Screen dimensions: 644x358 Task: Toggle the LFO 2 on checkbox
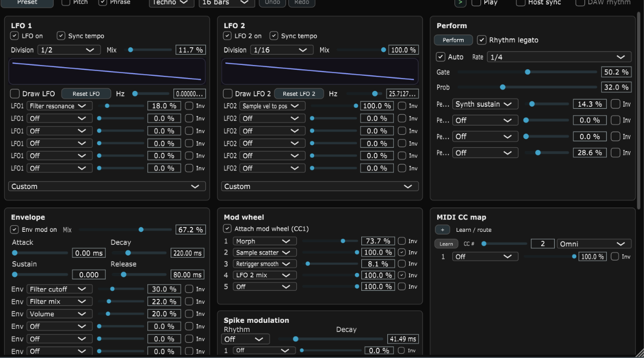pyautogui.click(x=227, y=36)
